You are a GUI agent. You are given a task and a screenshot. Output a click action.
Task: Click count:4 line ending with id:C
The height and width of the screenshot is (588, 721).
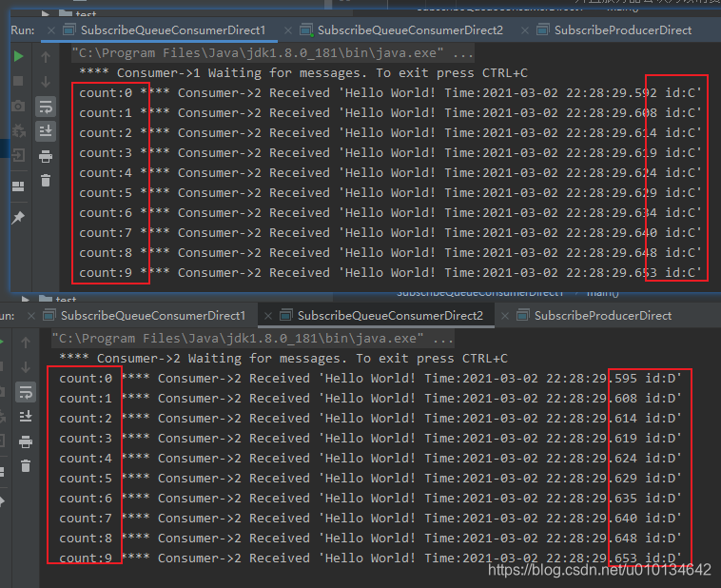[390, 173]
